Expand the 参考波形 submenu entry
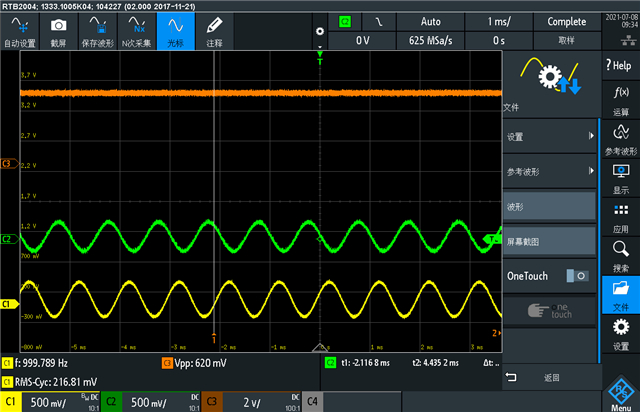 click(x=550, y=171)
